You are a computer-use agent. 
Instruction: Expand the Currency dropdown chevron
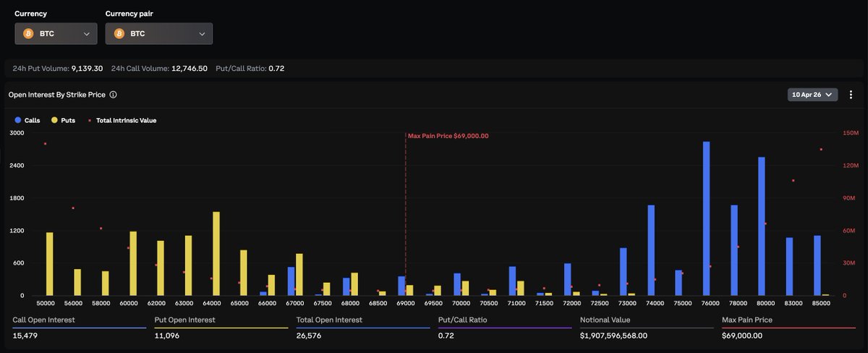[x=86, y=34]
